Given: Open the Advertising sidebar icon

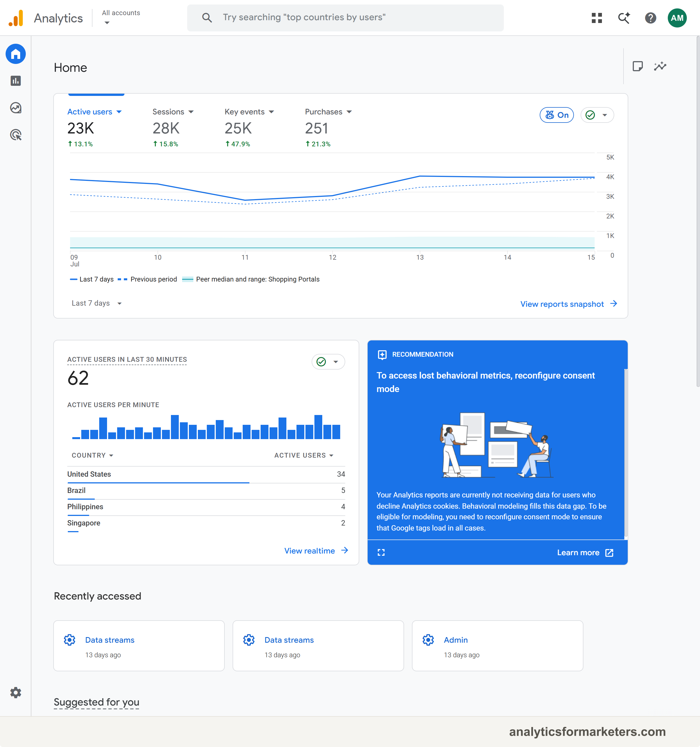Looking at the screenshot, I should pos(16,135).
